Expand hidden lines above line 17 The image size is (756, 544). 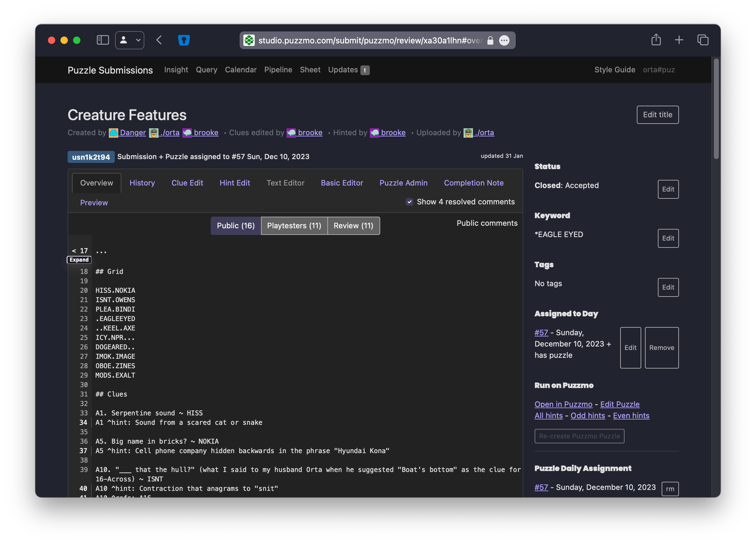(x=79, y=260)
